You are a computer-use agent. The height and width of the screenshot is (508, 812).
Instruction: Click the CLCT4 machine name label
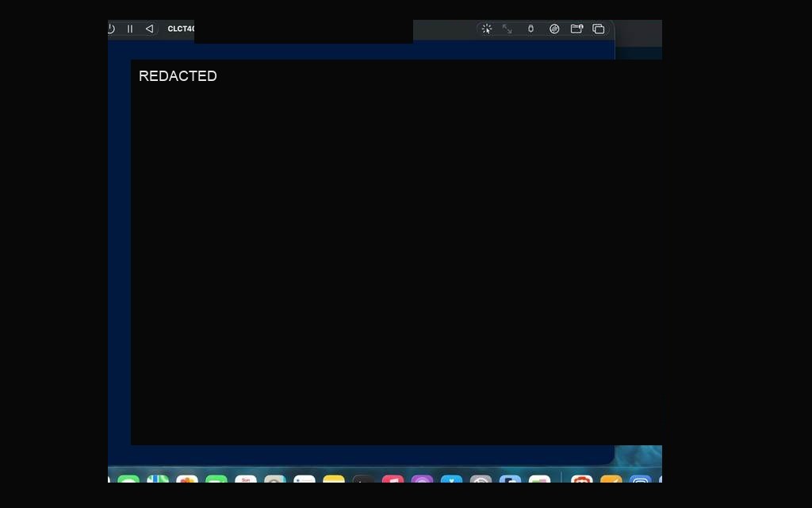tap(181, 29)
